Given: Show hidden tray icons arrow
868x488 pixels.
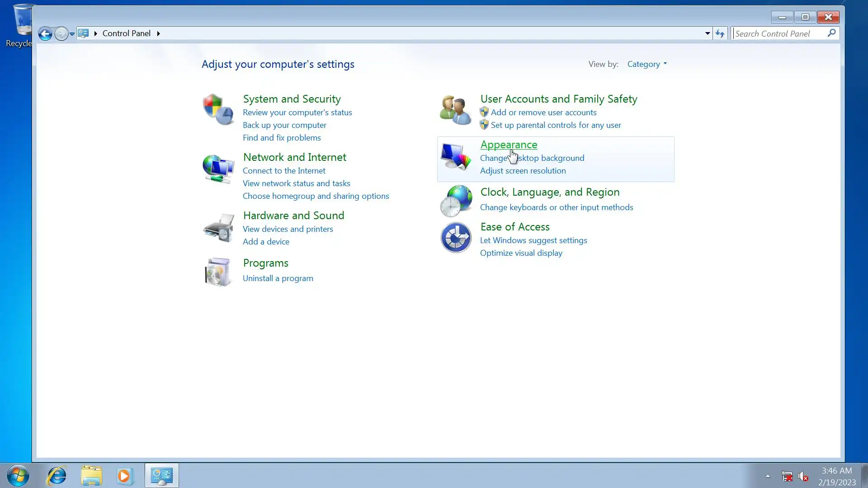Looking at the screenshot, I should pos(768,476).
